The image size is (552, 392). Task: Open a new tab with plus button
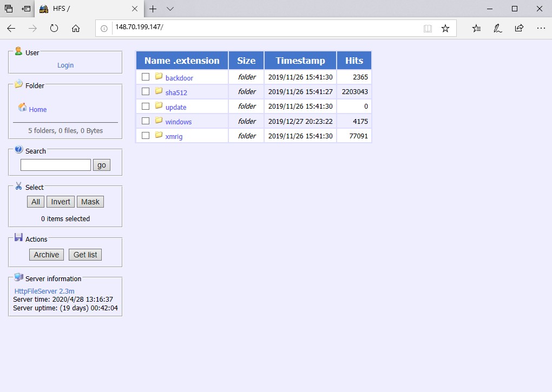pyautogui.click(x=153, y=9)
